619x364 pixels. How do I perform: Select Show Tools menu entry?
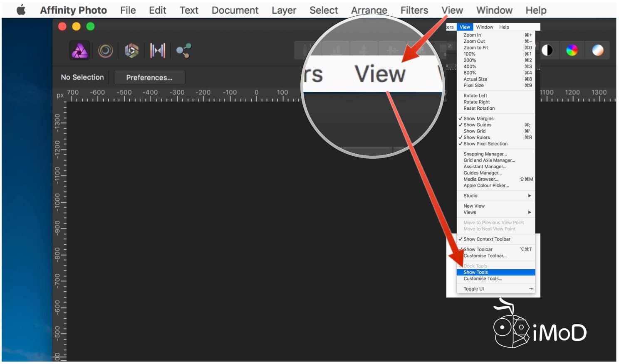click(x=475, y=272)
